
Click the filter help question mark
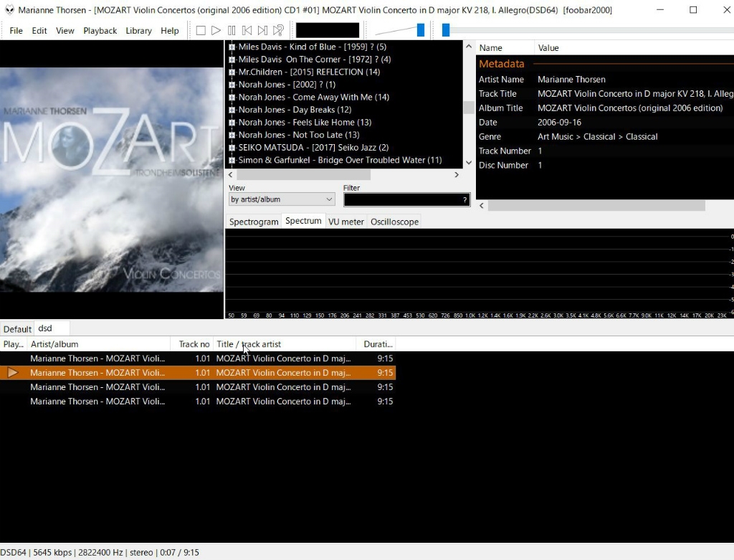[464, 200]
